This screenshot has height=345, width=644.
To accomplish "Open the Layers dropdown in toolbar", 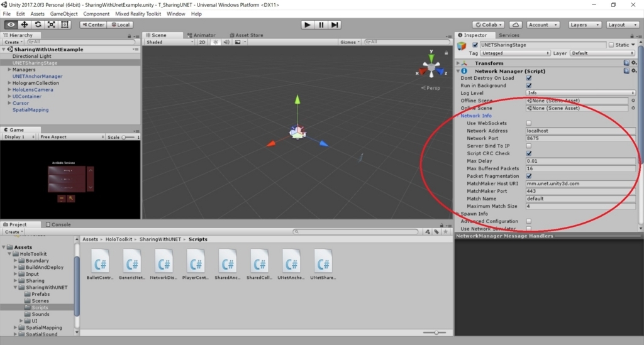I will coord(585,25).
